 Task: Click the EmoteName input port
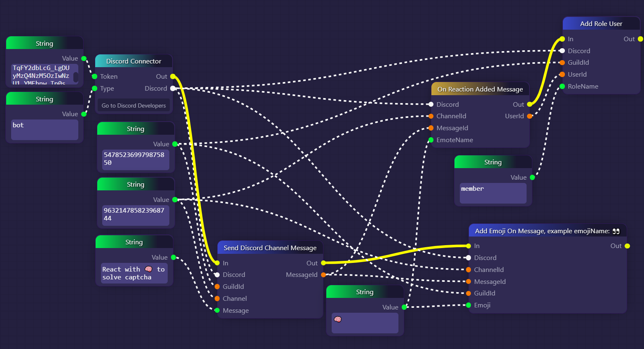coord(431,140)
